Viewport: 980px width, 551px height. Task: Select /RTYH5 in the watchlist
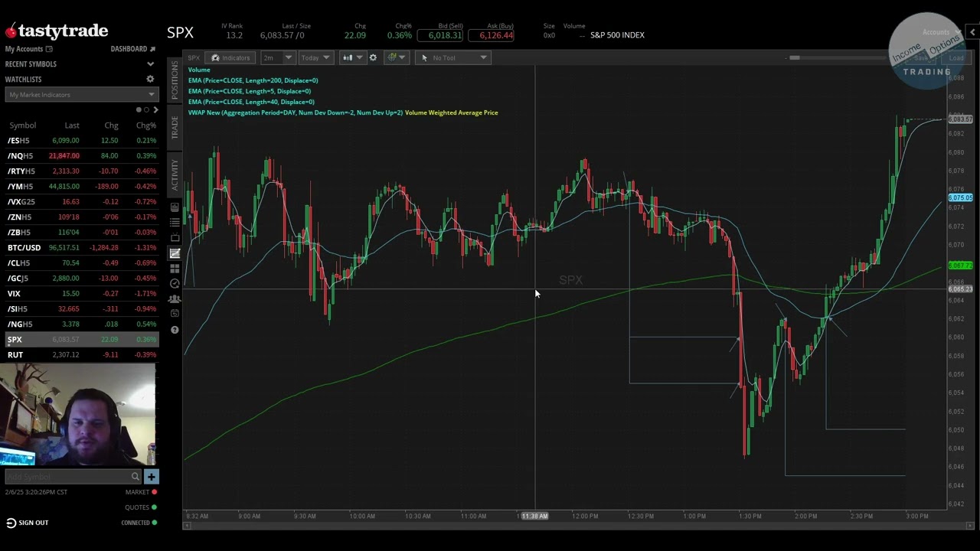tap(81, 171)
